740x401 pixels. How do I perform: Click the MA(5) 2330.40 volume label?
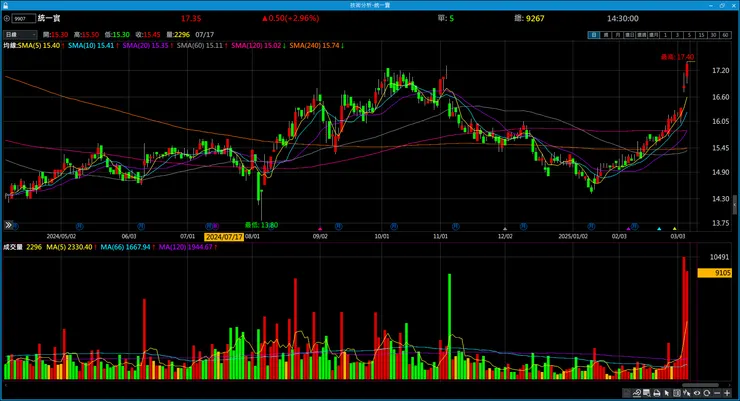point(69,247)
